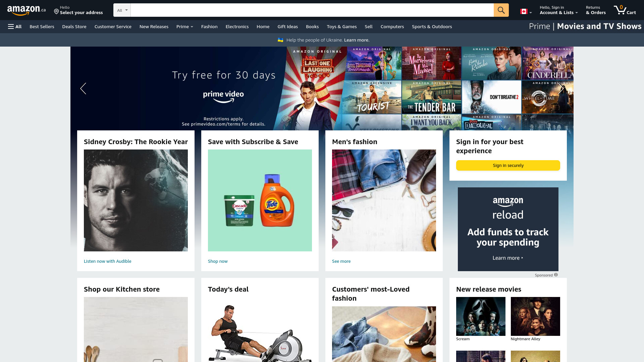Click Shop now under Subscribe & Save
This screenshot has height=362, width=644.
pyautogui.click(x=218, y=261)
